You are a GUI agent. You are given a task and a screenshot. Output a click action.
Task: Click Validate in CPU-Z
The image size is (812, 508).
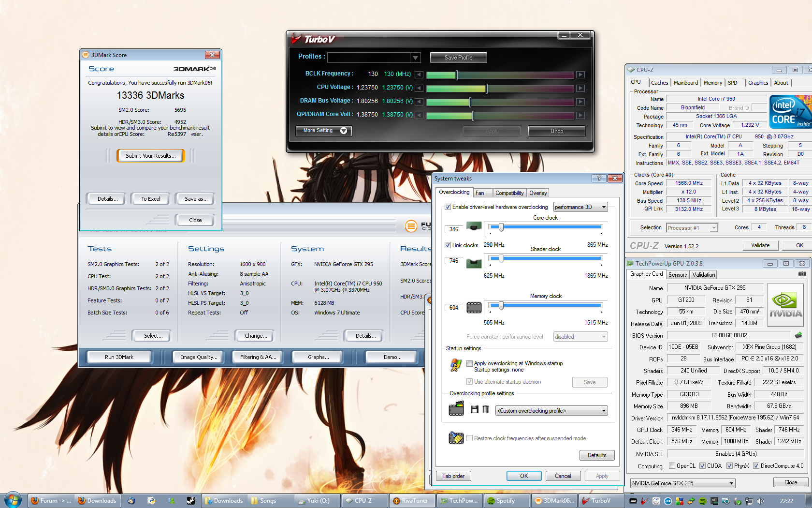[x=760, y=245]
